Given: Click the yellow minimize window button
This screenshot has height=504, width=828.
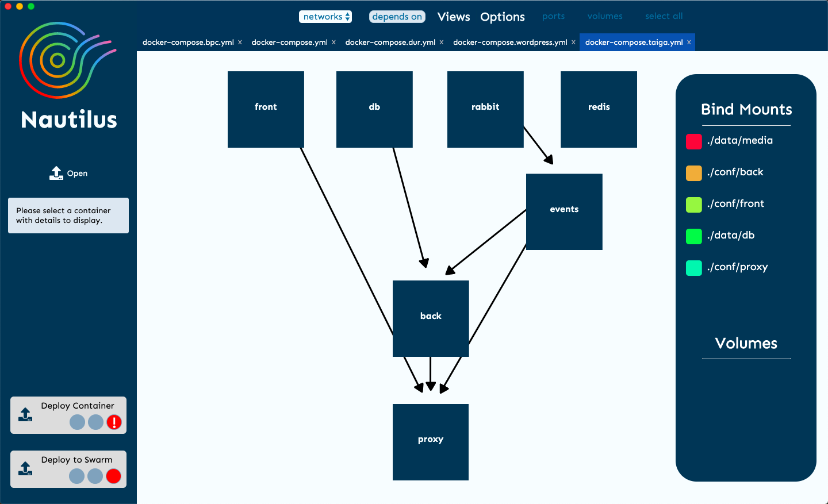Looking at the screenshot, I should [20, 6].
